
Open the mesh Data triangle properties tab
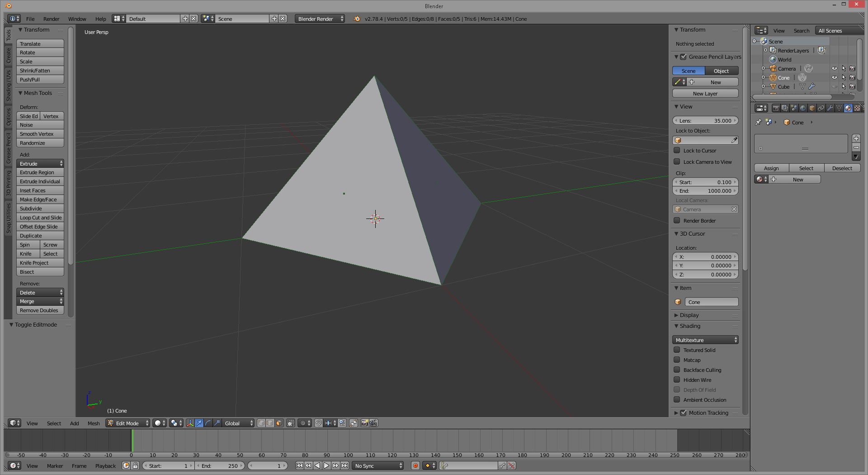pos(839,108)
